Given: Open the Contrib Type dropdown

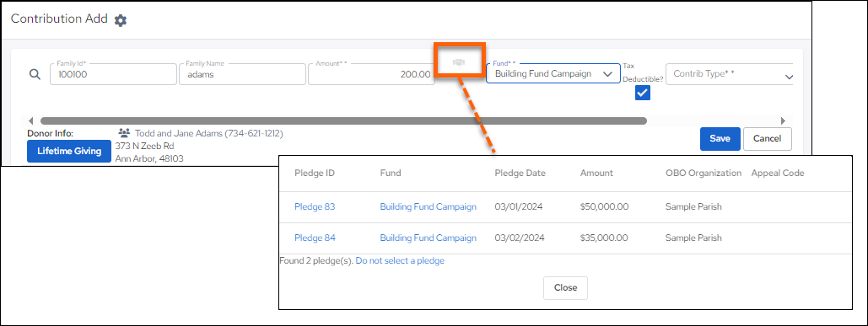Looking at the screenshot, I should pos(731,73).
